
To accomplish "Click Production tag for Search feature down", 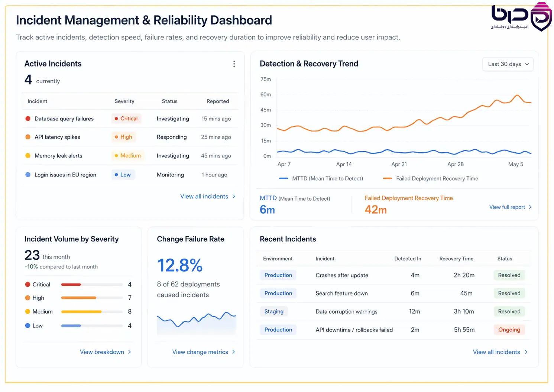I will point(278,294).
